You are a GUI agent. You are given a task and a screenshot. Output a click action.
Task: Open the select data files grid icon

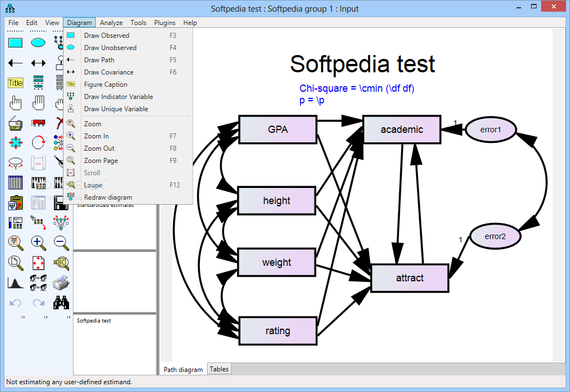tap(15, 182)
